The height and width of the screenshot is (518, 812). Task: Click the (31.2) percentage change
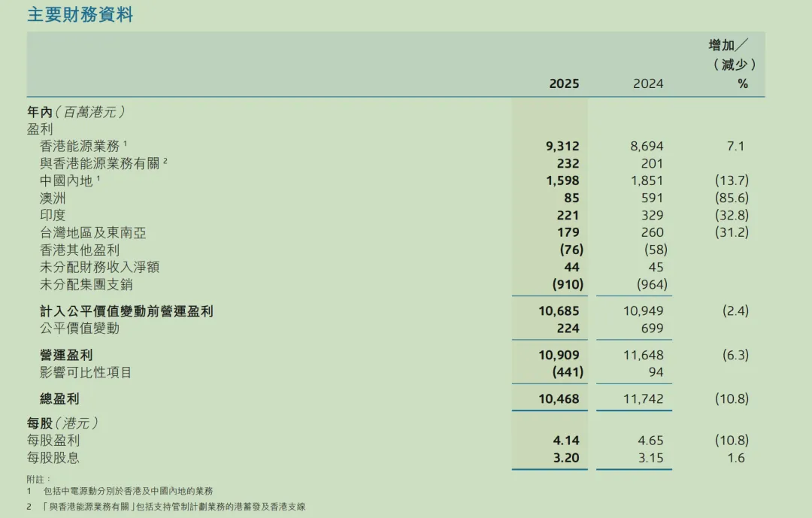coord(732,232)
